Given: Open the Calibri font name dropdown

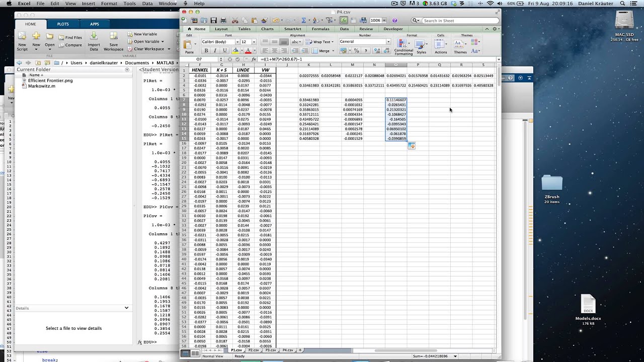Looking at the screenshot, I should click(237, 42).
